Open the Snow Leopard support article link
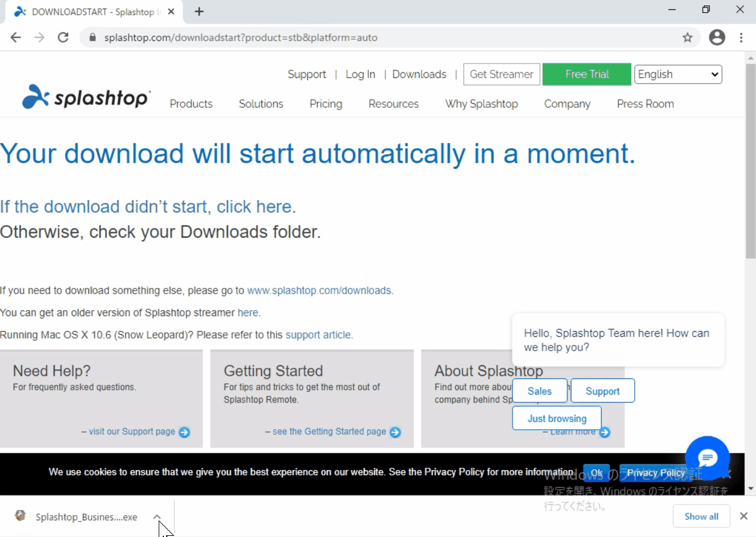Viewport: 756px width, 537px height. (x=318, y=335)
